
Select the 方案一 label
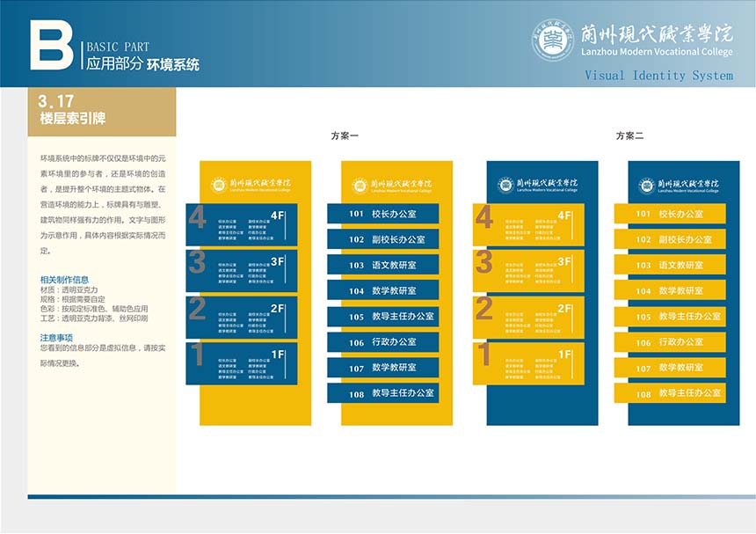click(345, 136)
